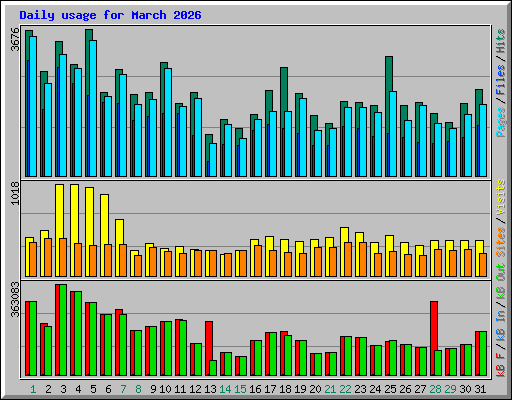
Task: Click the day 5 cyan files bar
Action: [x=93, y=108]
